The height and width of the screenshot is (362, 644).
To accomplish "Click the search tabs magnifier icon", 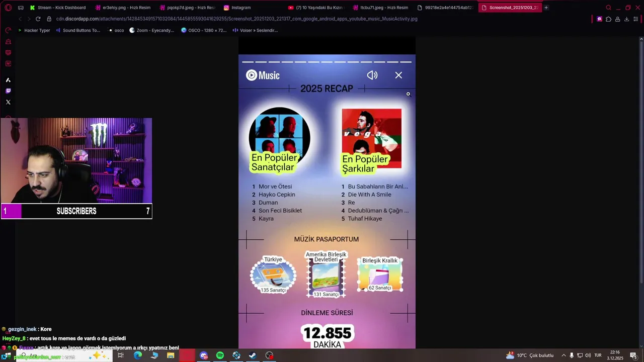I will tap(608, 8).
